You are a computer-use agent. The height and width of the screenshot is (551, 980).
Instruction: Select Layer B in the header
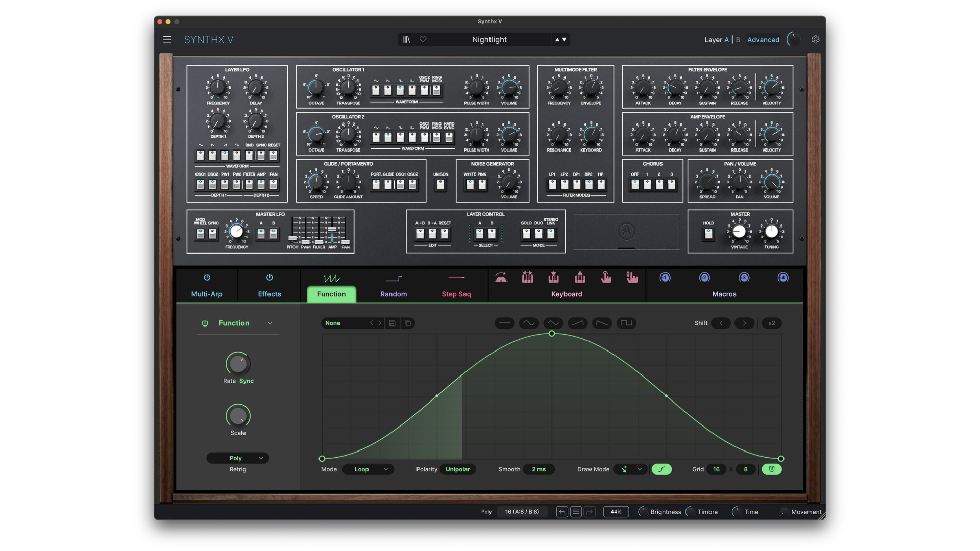pos(738,40)
